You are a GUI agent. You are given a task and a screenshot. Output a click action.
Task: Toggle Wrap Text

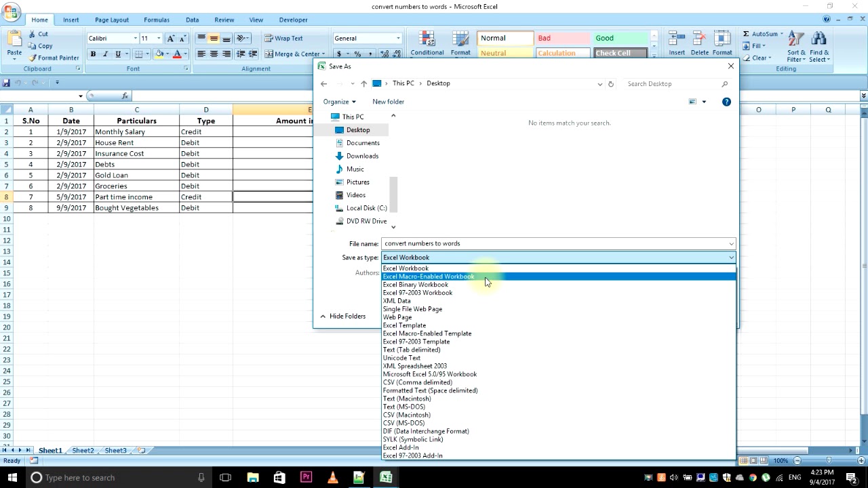(x=284, y=39)
